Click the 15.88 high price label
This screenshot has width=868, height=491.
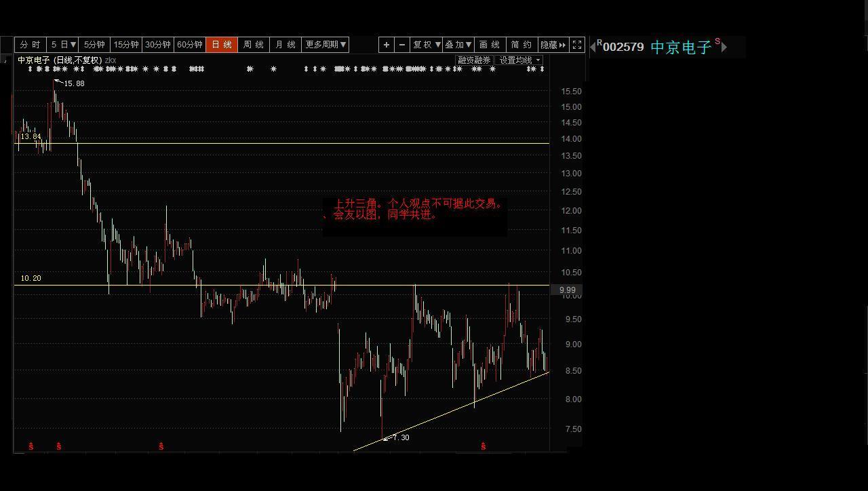tap(74, 83)
